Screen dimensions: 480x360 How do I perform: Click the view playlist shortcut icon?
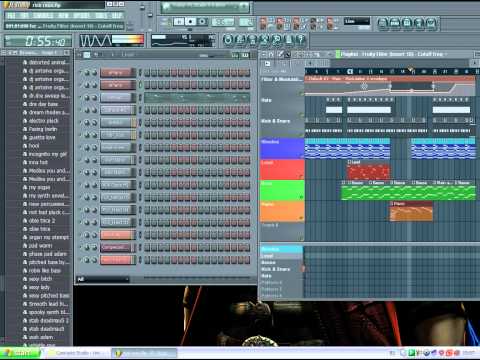tap(383, 23)
